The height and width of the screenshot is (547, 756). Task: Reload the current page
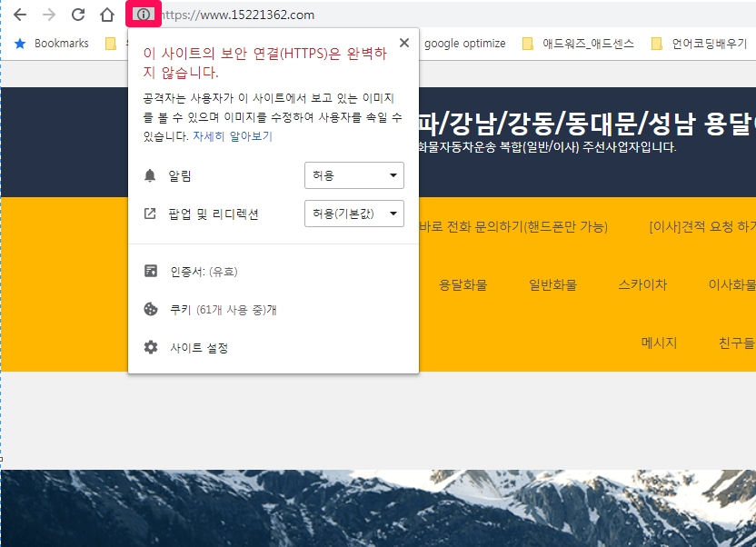pos(78,15)
